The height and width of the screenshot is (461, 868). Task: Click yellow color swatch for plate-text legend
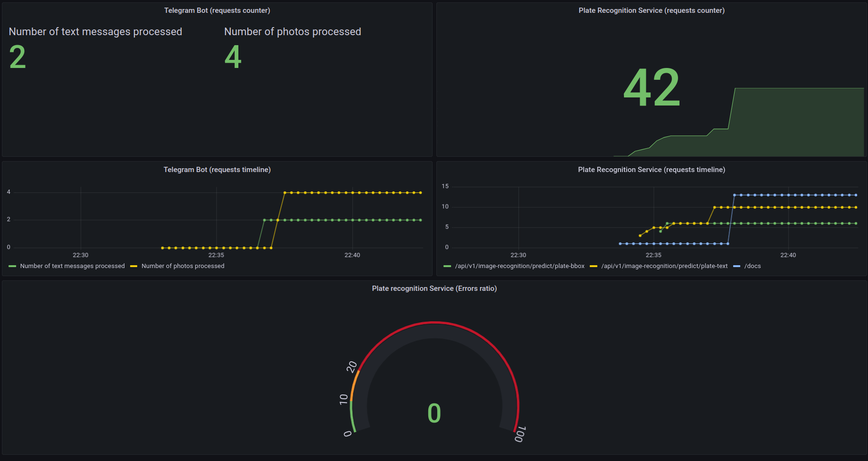click(x=594, y=266)
